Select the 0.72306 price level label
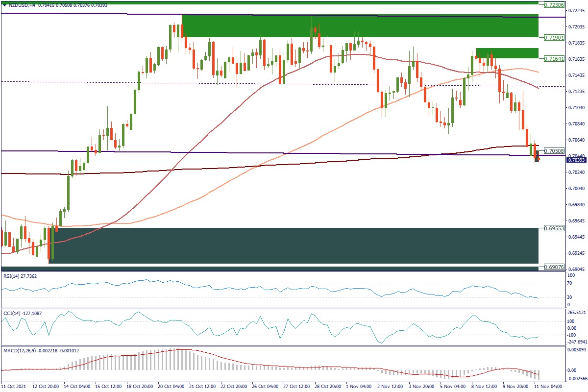 554,4
